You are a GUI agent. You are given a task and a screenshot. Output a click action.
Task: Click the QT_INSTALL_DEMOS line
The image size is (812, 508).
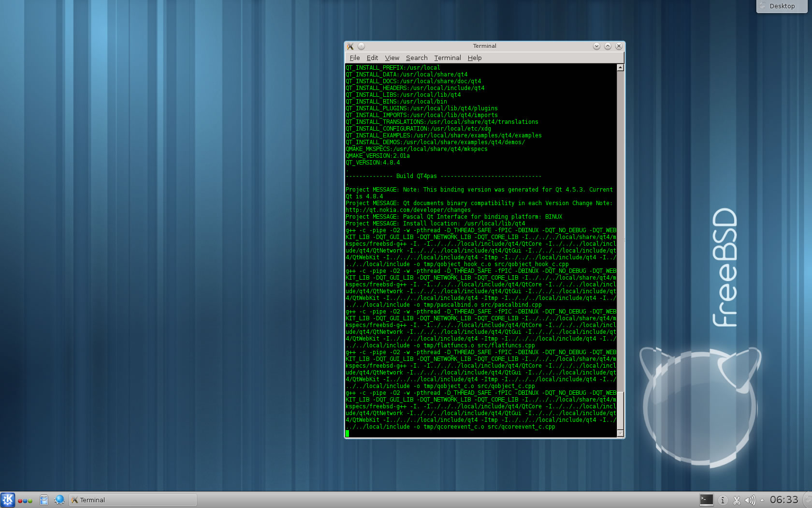click(x=435, y=142)
